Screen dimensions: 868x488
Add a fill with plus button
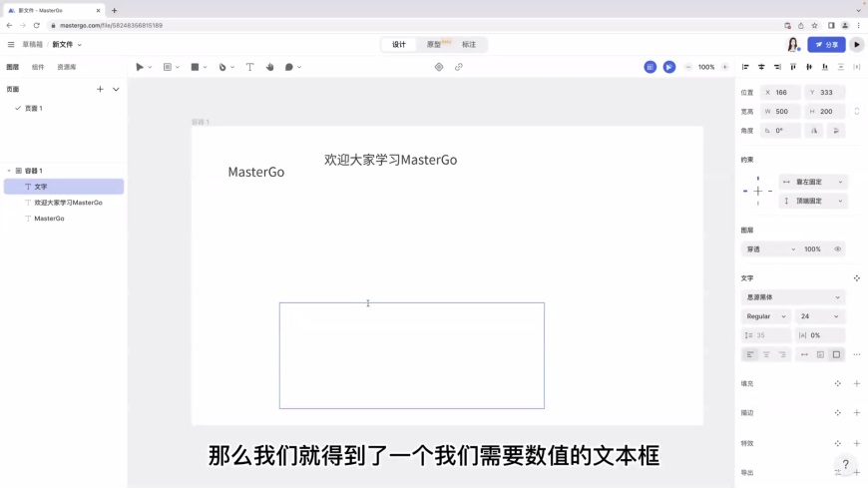pyautogui.click(x=856, y=383)
